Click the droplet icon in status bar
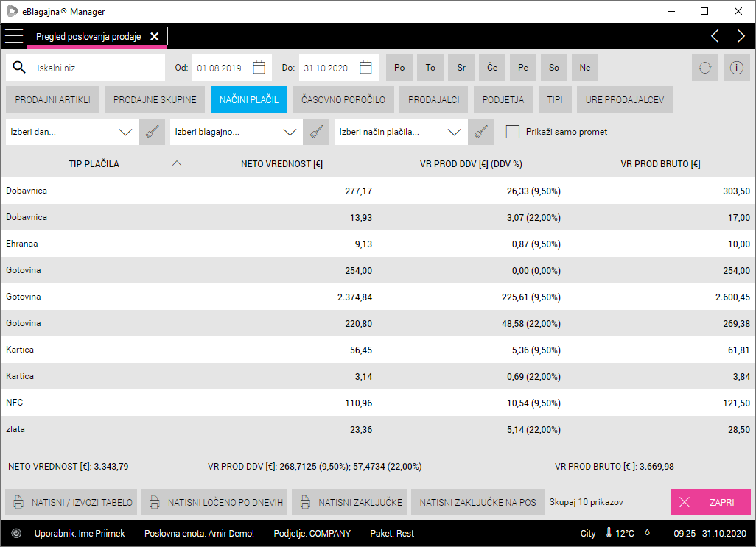756x547 pixels. 647,532
